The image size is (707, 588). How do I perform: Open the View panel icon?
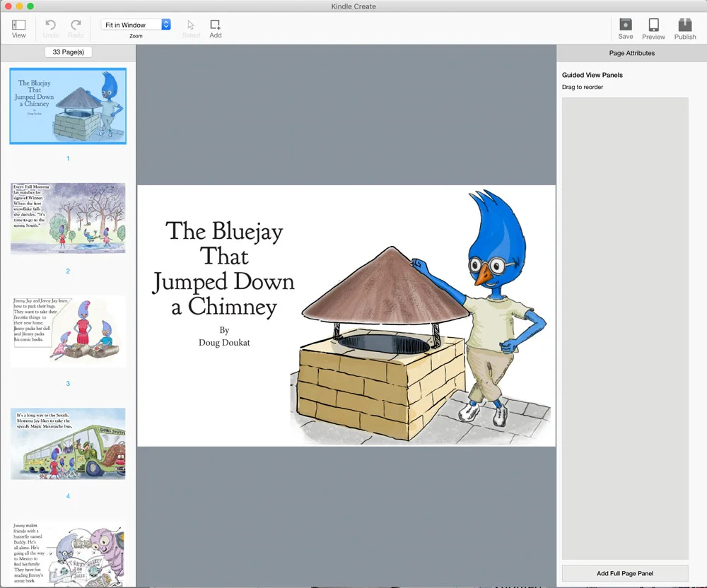[18, 25]
